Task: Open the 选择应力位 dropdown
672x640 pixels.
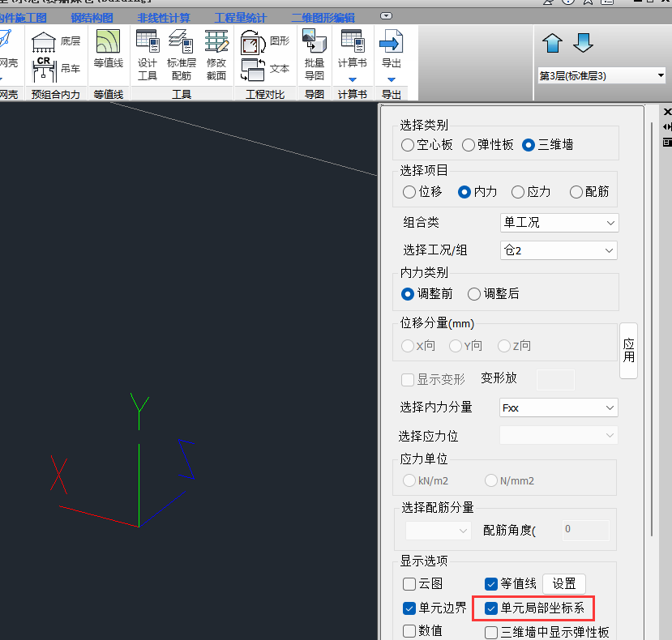Action: [x=559, y=435]
